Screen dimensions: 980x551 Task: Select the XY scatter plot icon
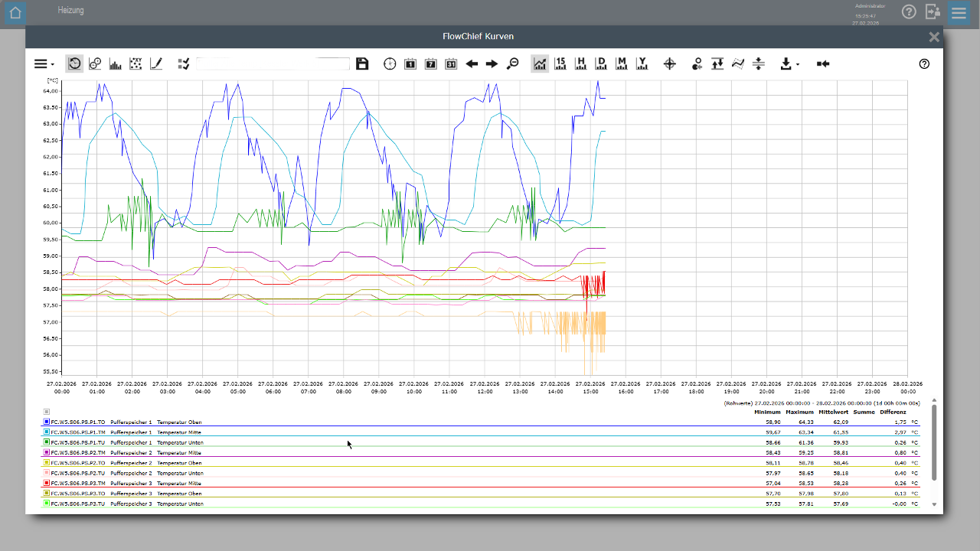click(136, 64)
